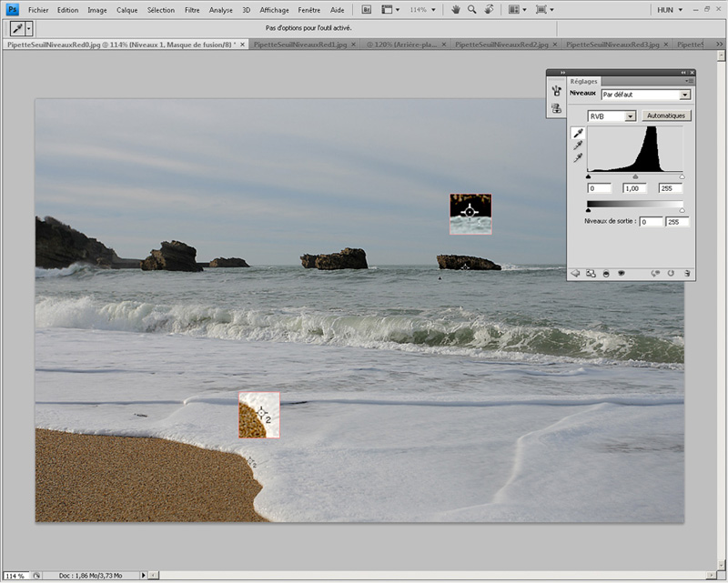Image resolution: width=728 pixels, height=583 pixels.
Task: Open the Réglages panel options menu
Action: tap(690, 81)
